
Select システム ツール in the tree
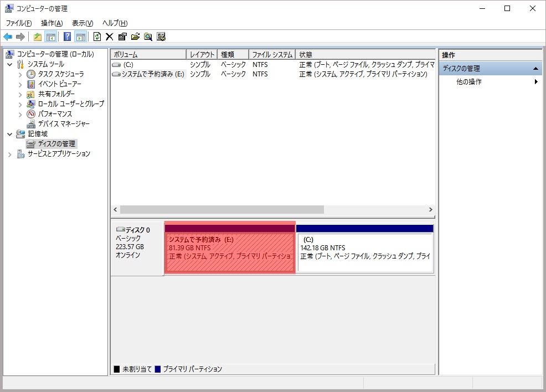pyautogui.click(x=45, y=64)
